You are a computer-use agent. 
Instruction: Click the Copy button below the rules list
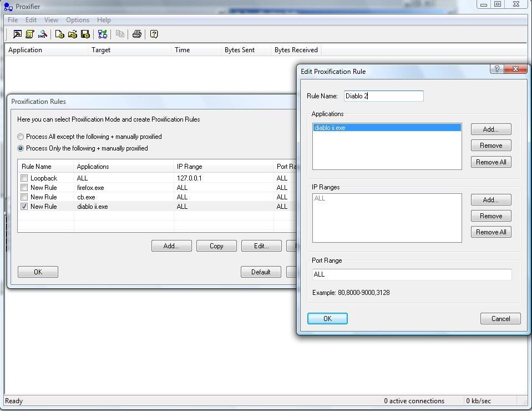click(216, 246)
